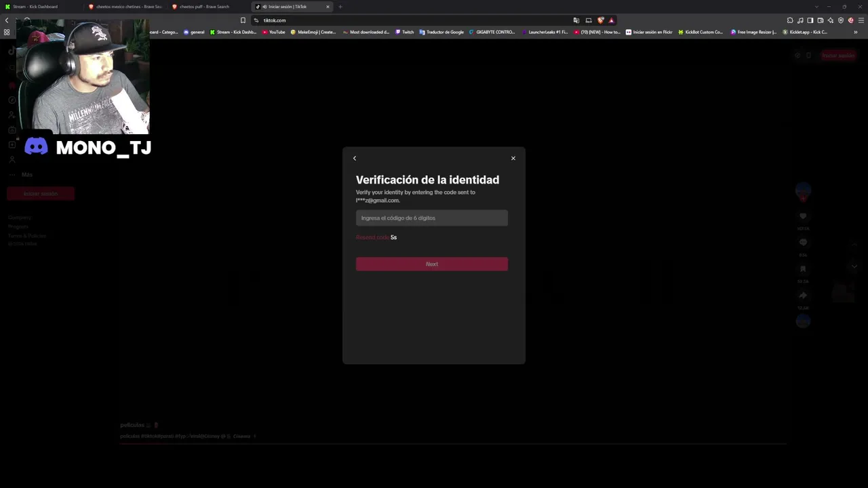Open the Free Image Resizer bookmark
Image resolution: width=868 pixels, height=488 pixels.
click(x=753, y=32)
